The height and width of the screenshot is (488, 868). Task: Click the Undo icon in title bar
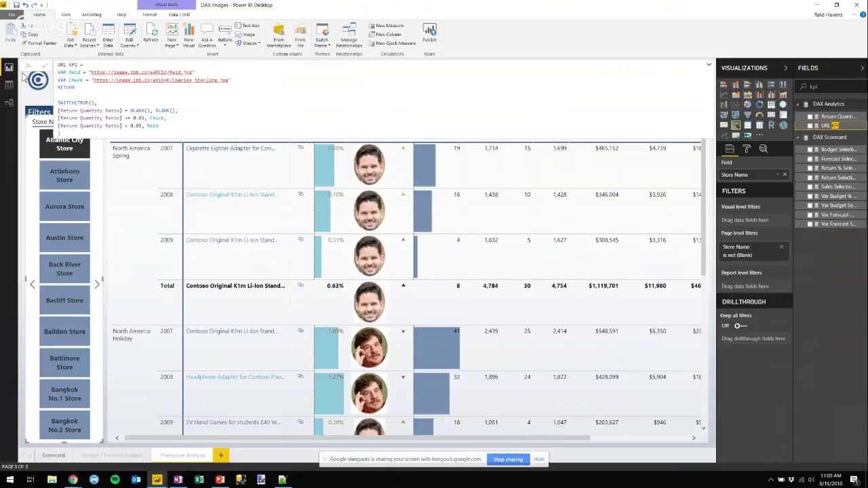tap(25, 5)
